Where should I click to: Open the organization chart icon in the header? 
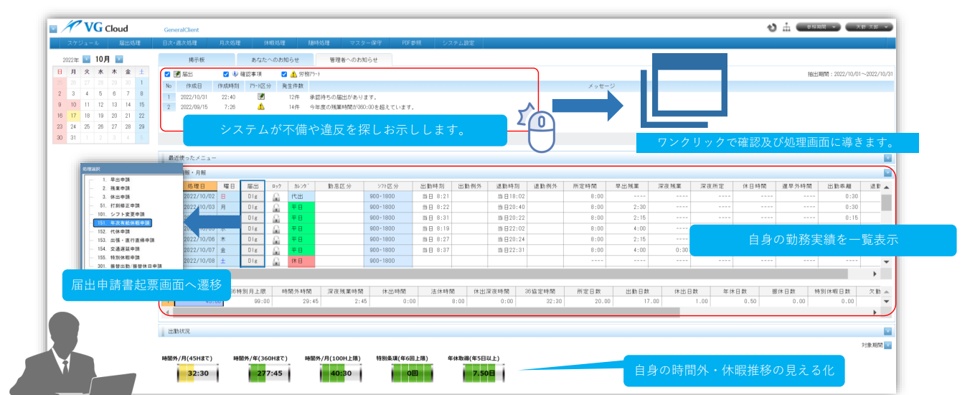tap(786, 27)
